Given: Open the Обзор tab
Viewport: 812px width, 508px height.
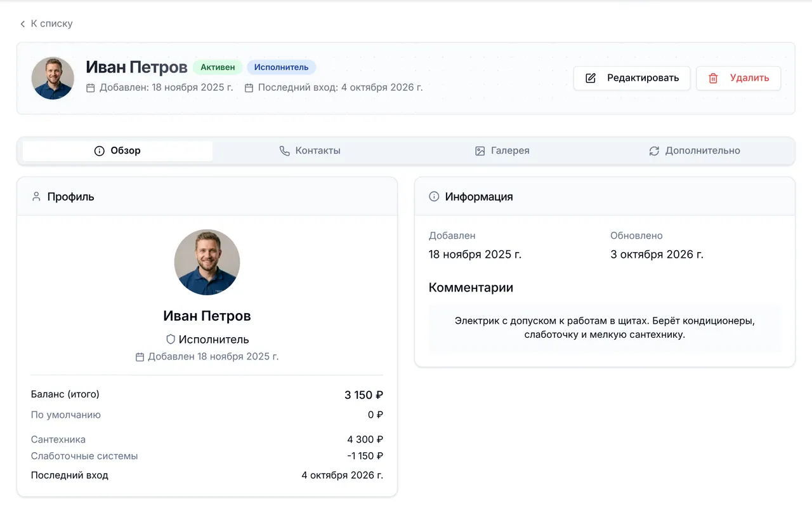Looking at the screenshot, I should 117,151.
